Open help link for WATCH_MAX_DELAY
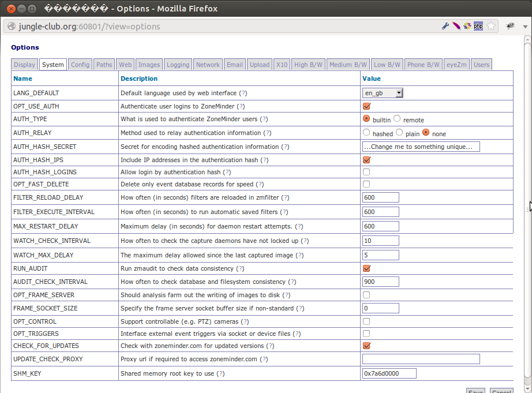The width and height of the screenshot is (532, 393). 299,255
